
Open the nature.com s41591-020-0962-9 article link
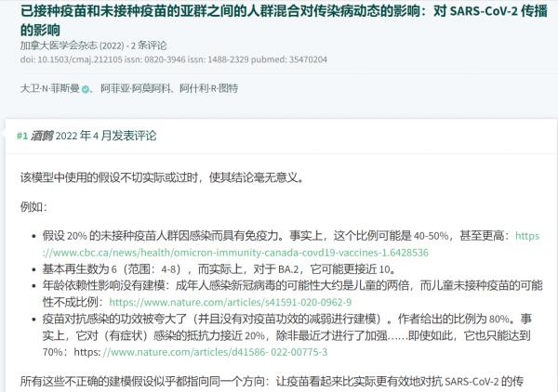click(230, 302)
